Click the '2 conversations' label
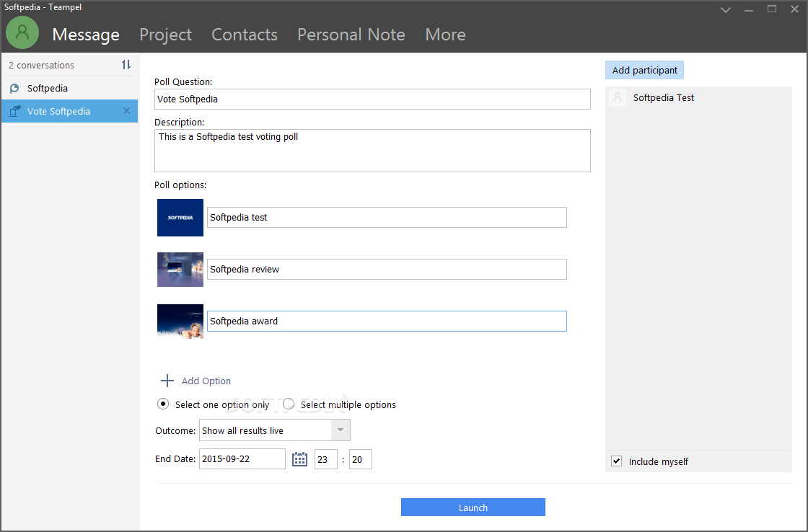Image resolution: width=808 pixels, height=532 pixels. click(41, 66)
